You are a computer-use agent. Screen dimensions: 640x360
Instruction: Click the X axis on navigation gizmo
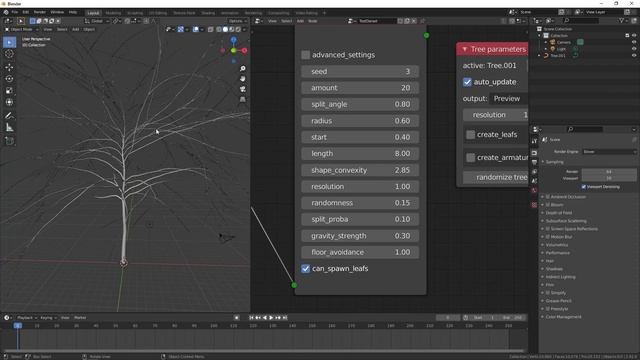[244, 51]
